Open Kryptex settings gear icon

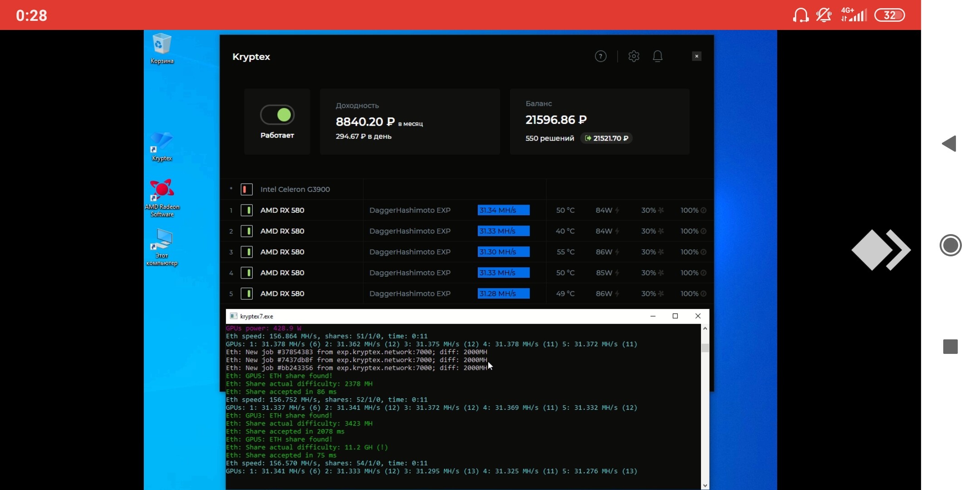[634, 56]
